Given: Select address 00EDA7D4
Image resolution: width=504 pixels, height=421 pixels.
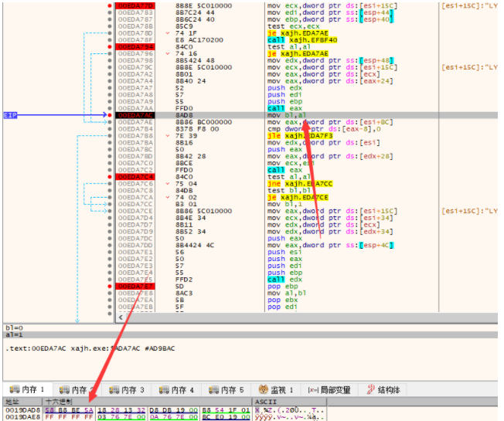Looking at the screenshot, I should (135, 218).
